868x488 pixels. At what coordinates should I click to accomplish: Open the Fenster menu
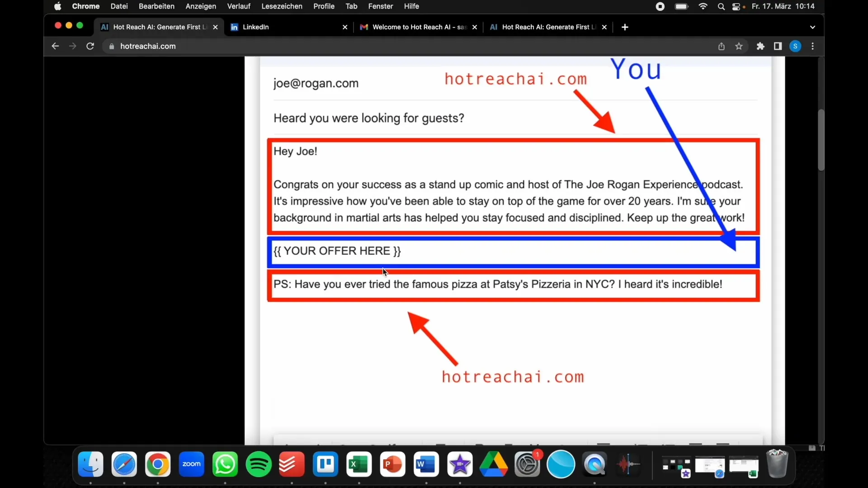[x=381, y=6]
